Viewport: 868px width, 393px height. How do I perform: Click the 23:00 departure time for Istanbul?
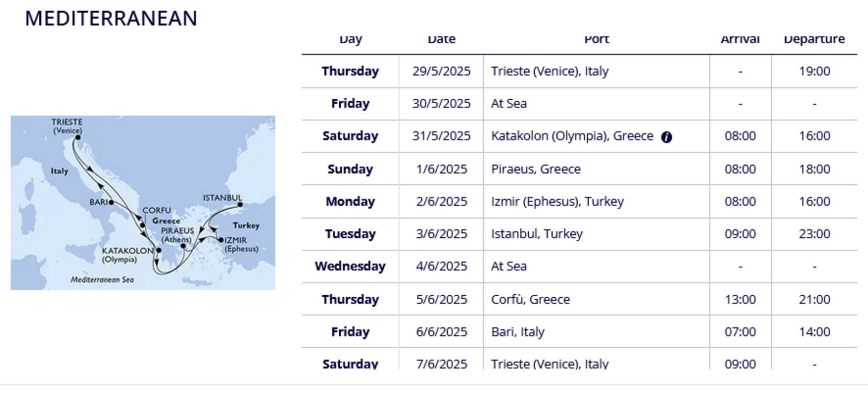click(814, 234)
